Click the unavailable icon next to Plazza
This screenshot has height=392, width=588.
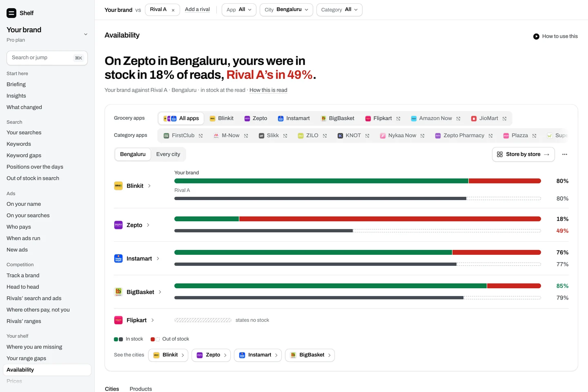(534, 136)
